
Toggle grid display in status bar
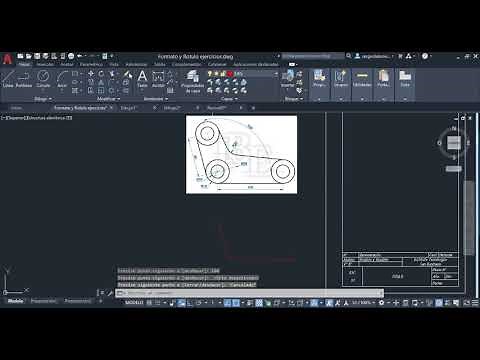(x=149, y=303)
